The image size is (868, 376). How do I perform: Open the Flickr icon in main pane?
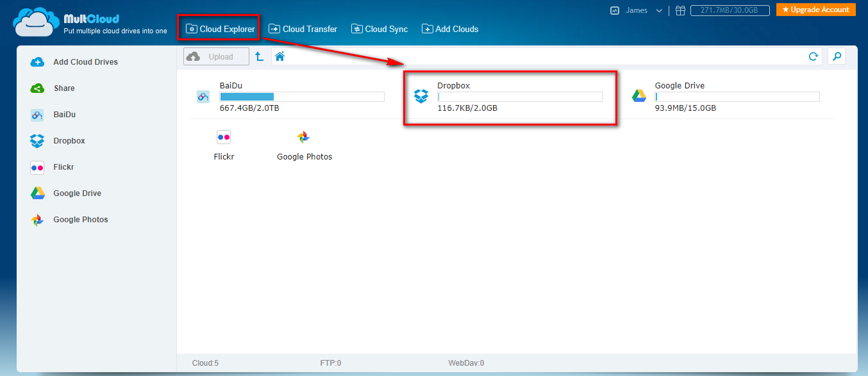pos(224,137)
